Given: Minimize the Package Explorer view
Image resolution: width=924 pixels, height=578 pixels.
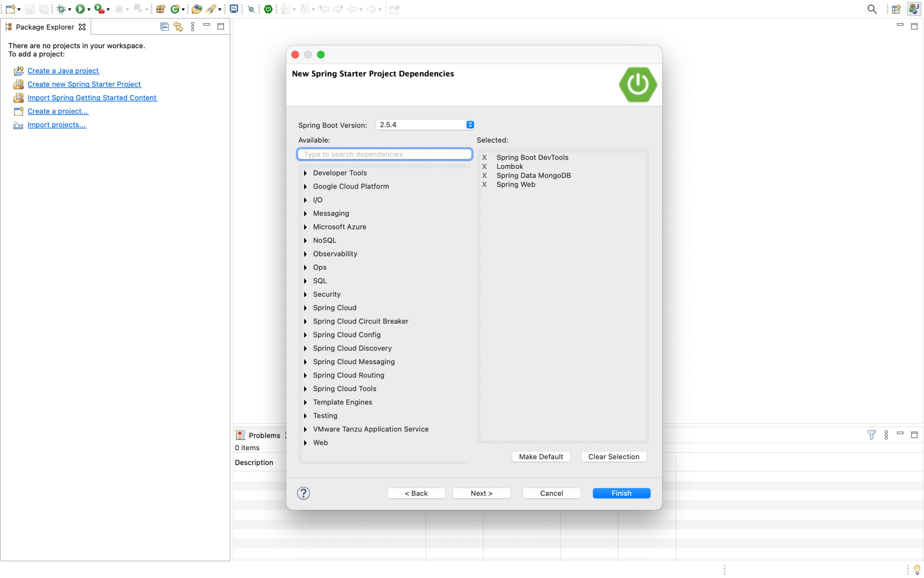Looking at the screenshot, I should [206, 25].
